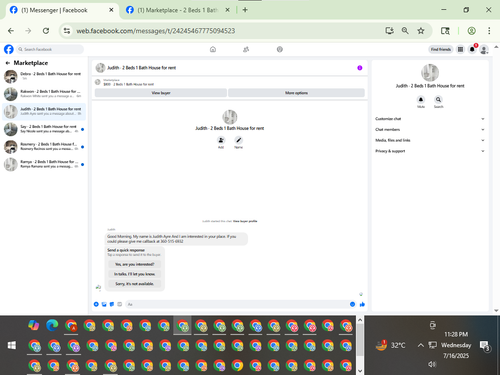The height and width of the screenshot is (375, 500).
Task: Click the taskbar overflow scroll down arrow
Action: (360, 371)
